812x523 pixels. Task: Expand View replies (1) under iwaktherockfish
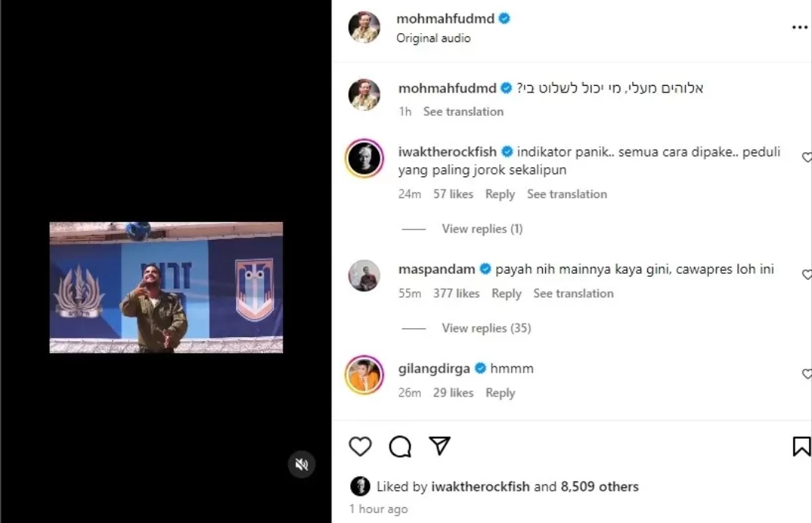coord(482,228)
